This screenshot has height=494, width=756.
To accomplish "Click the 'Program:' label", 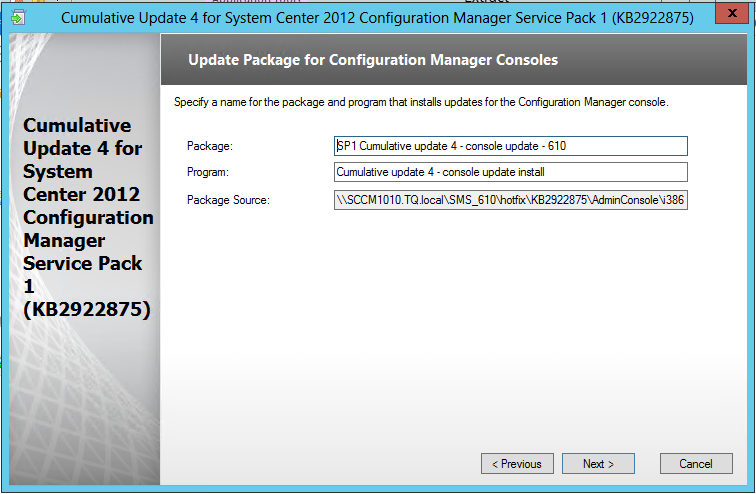I will tap(208, 172).
